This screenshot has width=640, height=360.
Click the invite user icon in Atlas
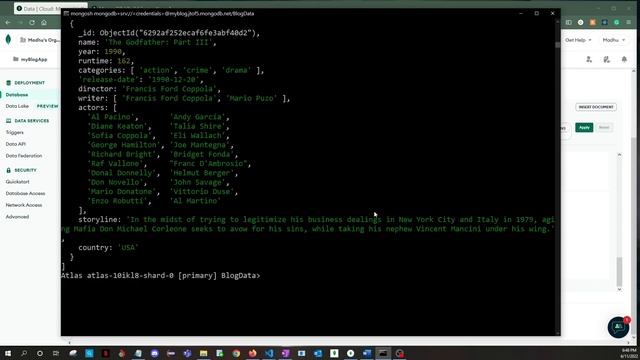coord(589,60)
